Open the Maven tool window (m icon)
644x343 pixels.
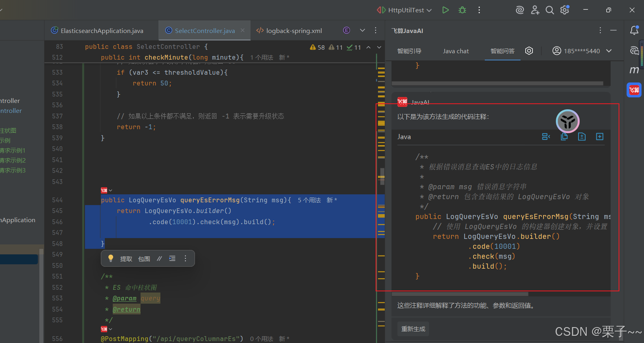coord(634,70)
